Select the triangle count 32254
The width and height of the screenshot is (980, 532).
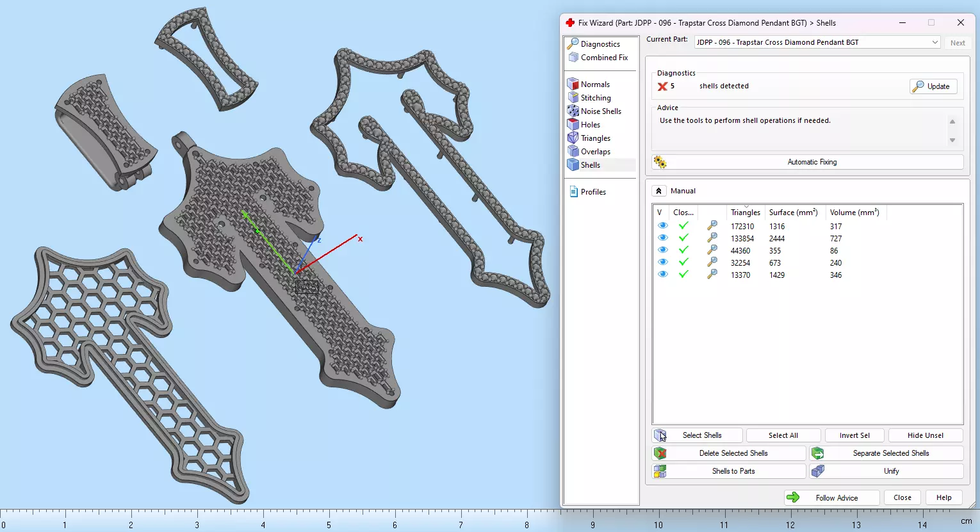tap(740, 263)
